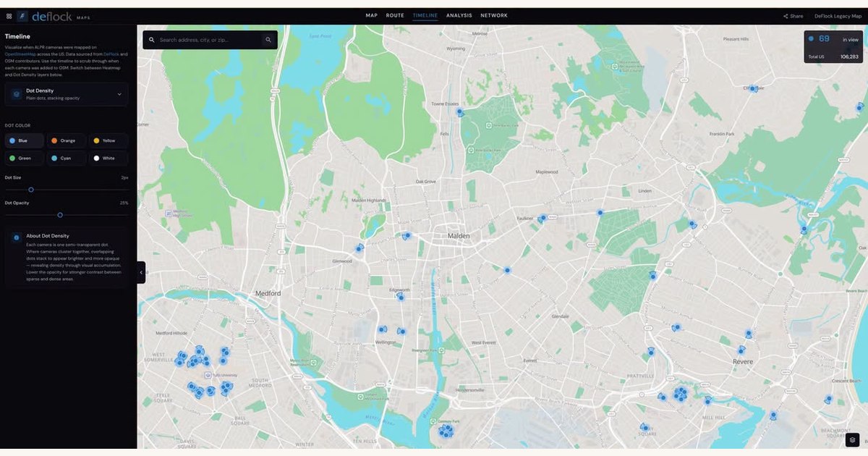Image resolution: width=868 pixels, height=456 pixels.
Task: Set dot color to White
Action: (x=109, y=158)
